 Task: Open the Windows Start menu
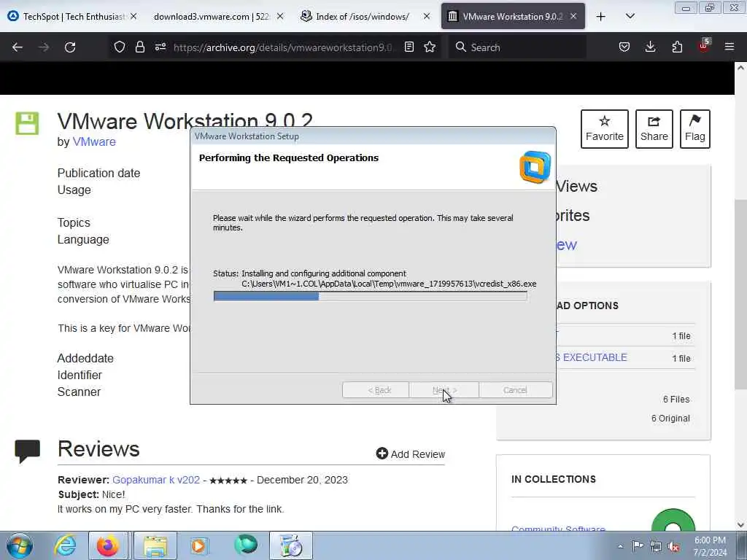(x=20, y=545)
